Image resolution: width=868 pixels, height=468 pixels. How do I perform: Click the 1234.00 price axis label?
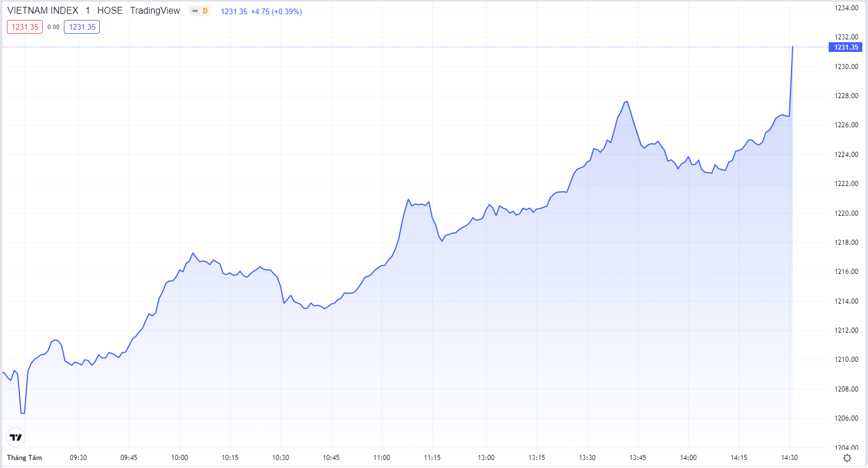[846, 8]
